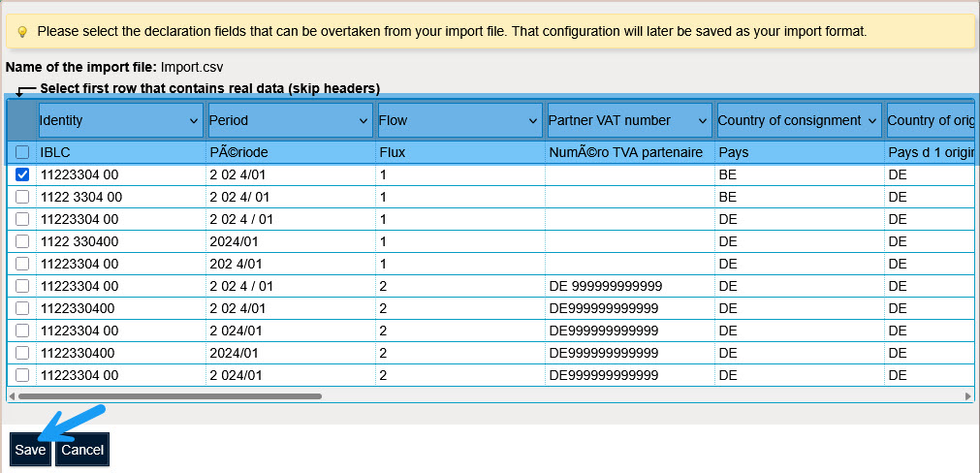Click the IBLC header cell
Image resolution: width=980 pixels, height=473 pixels.
coord(122,152)
